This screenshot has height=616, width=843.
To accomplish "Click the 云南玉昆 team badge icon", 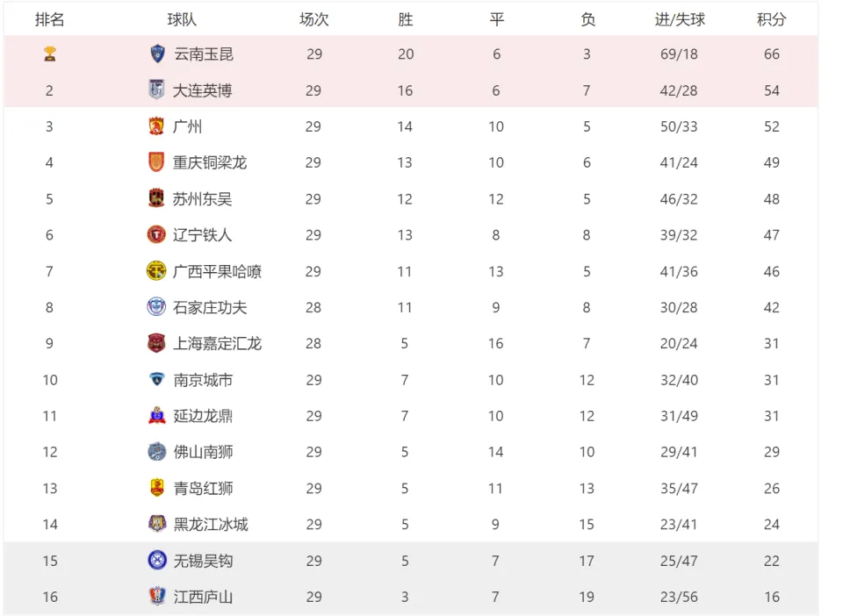I will click(157, 54).
